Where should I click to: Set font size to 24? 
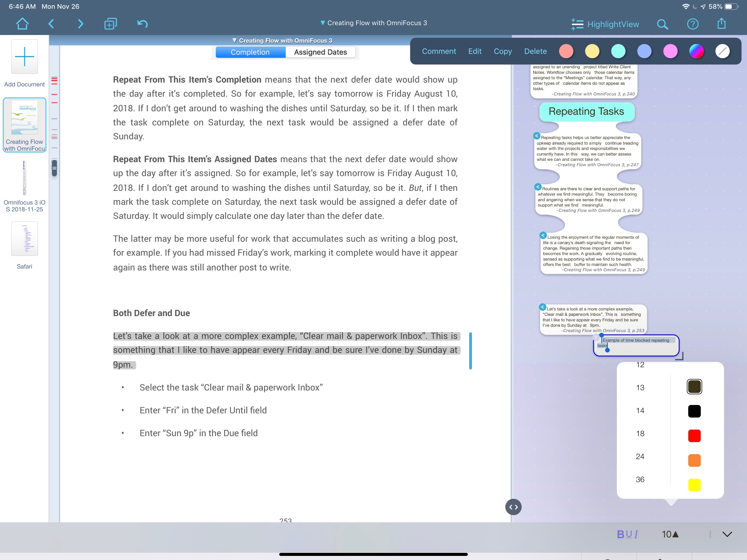coord(640,456)
